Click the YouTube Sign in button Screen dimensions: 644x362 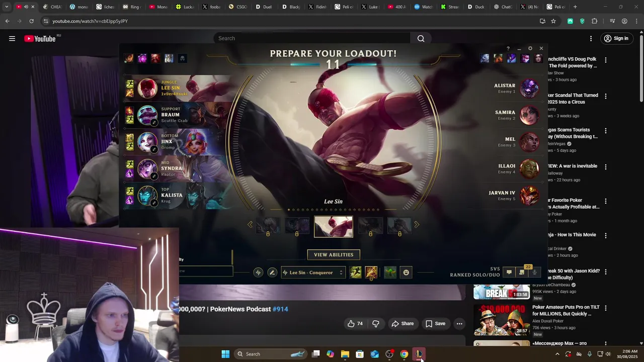(x=616, y=38)
